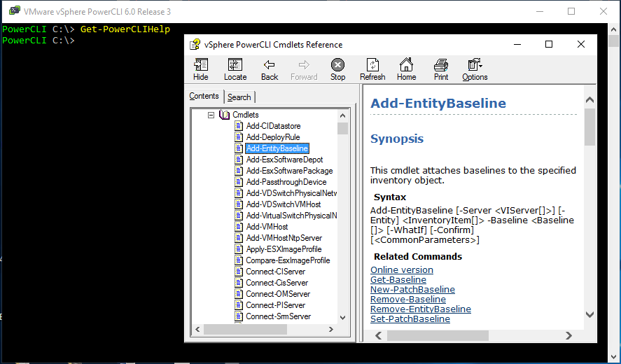
Task: Open the Remove-EntityBaseline link
Action: (421, 309)
